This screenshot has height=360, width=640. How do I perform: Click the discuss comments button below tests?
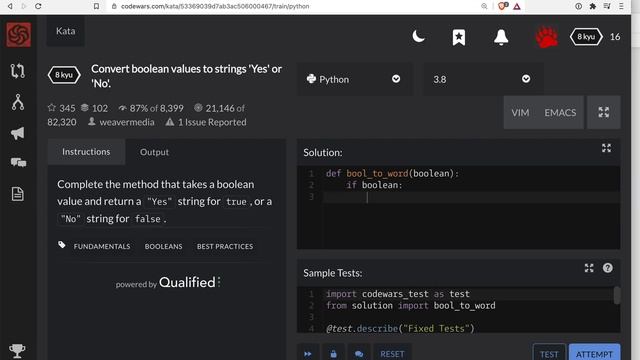359,353
